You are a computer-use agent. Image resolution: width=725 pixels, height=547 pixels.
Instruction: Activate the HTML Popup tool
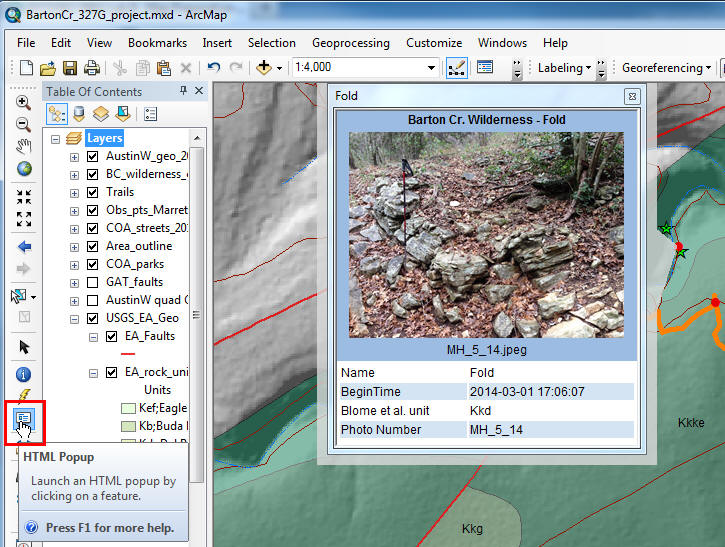(24, 418)
